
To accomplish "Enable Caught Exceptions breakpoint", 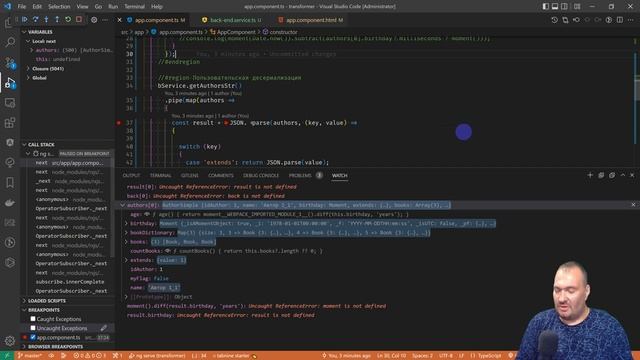I will click(33, 319).
